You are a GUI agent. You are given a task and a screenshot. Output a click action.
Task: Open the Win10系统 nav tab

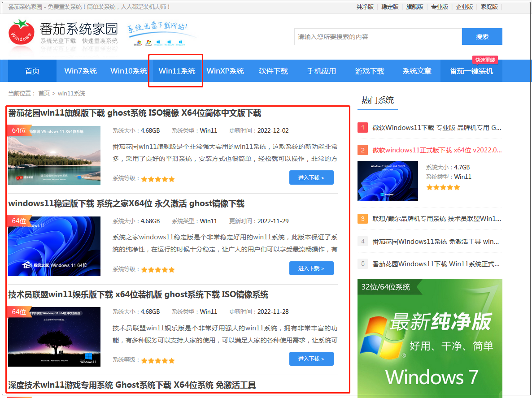click(x=129, y=71)
